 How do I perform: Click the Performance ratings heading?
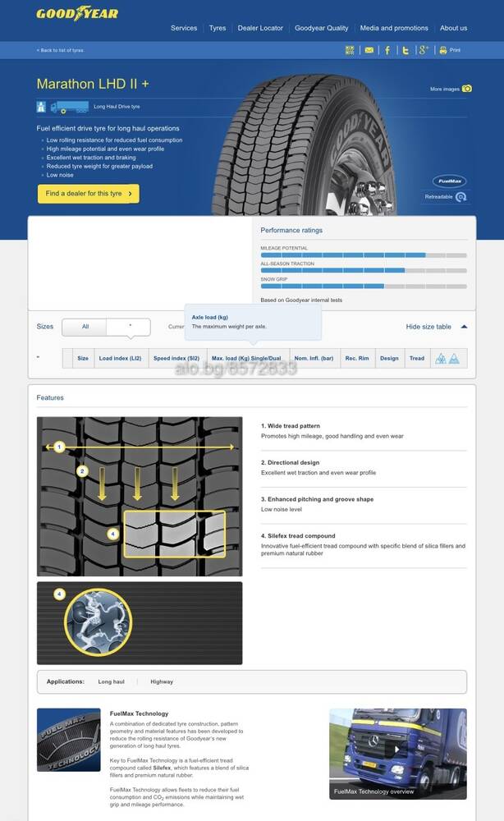click(x=291, y=231)
